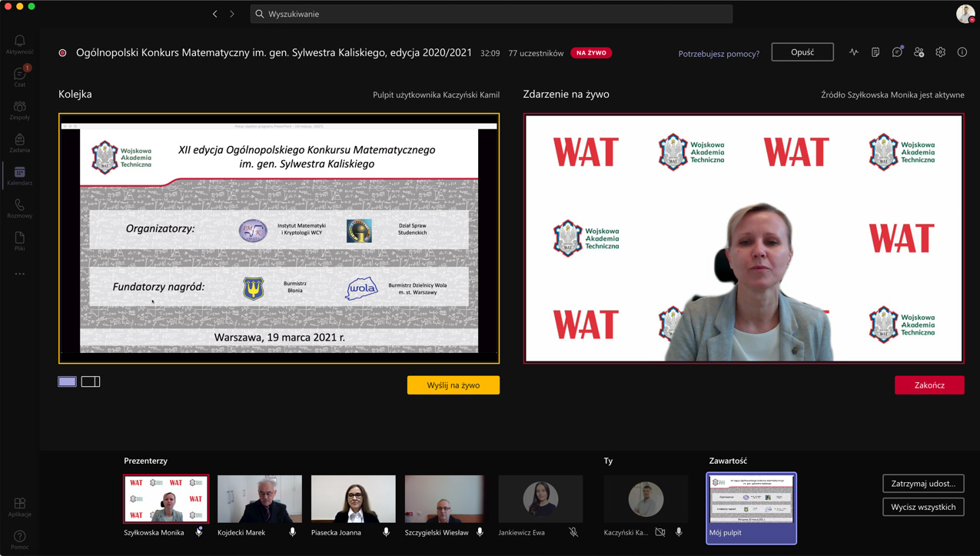Click the red recording indicator
The image size is (980, 556).
[63, 53]
